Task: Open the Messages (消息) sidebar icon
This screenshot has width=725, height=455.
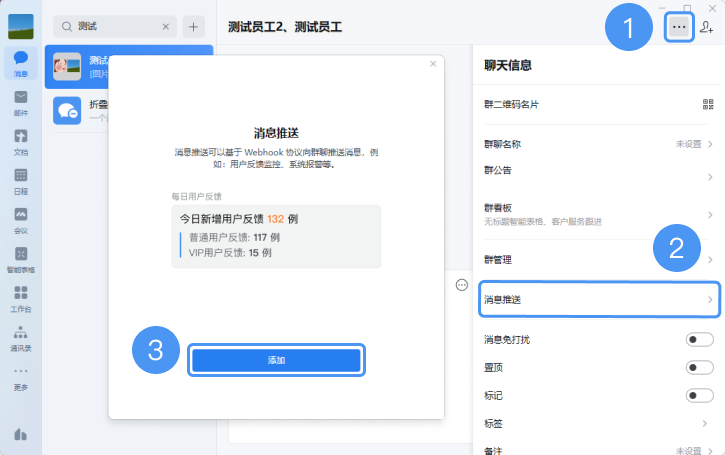Action: [20, 63]
